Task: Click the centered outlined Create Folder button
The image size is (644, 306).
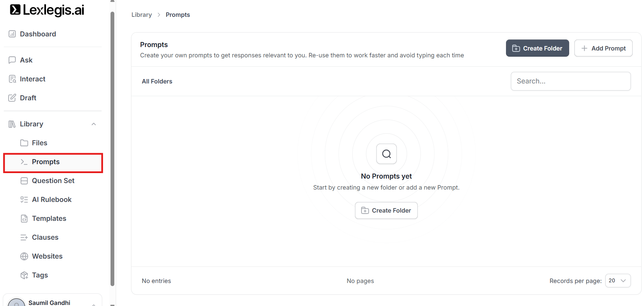Action: [386, 211]
